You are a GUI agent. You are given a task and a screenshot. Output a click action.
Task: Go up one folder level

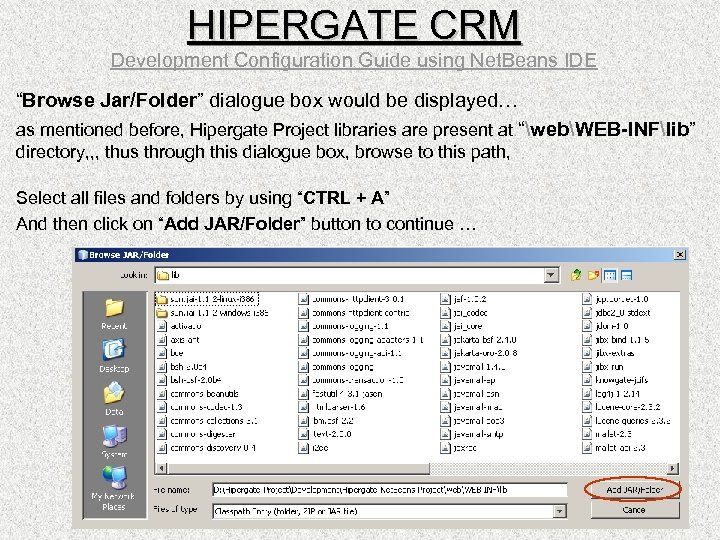576,275
